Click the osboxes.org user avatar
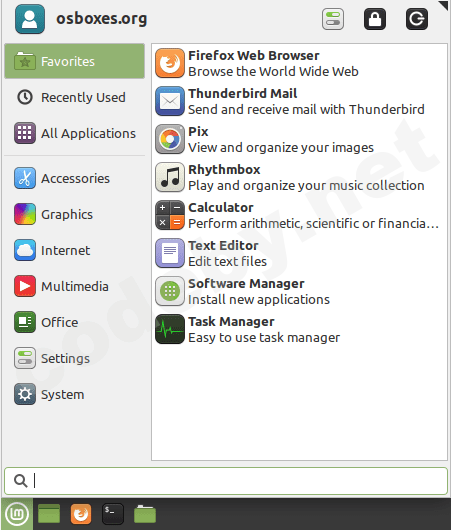The width and height of the screenshot is (451, 530). [30, 19]
